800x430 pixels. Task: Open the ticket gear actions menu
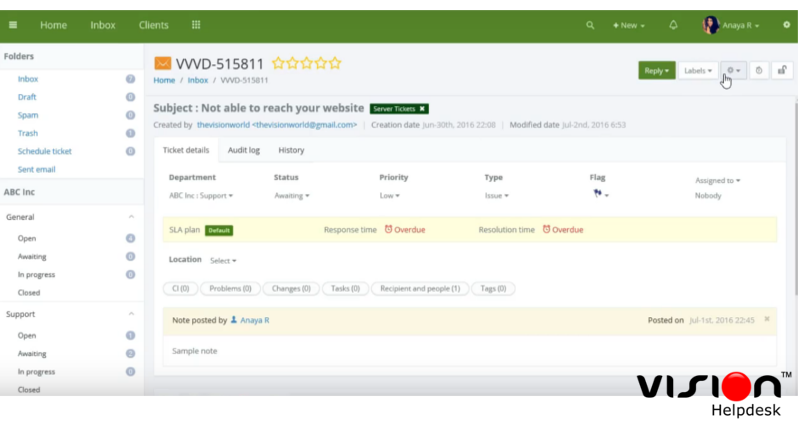pos(733,71)
